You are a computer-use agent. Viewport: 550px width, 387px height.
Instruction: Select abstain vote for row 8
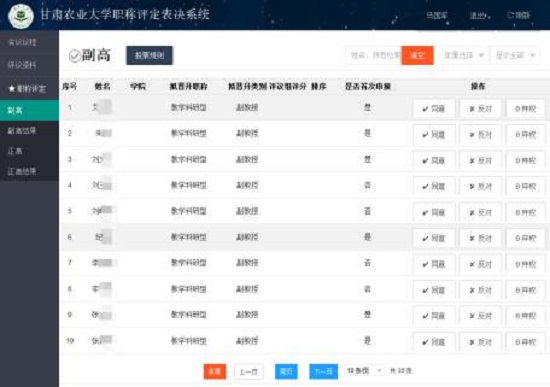pos(525,290)
